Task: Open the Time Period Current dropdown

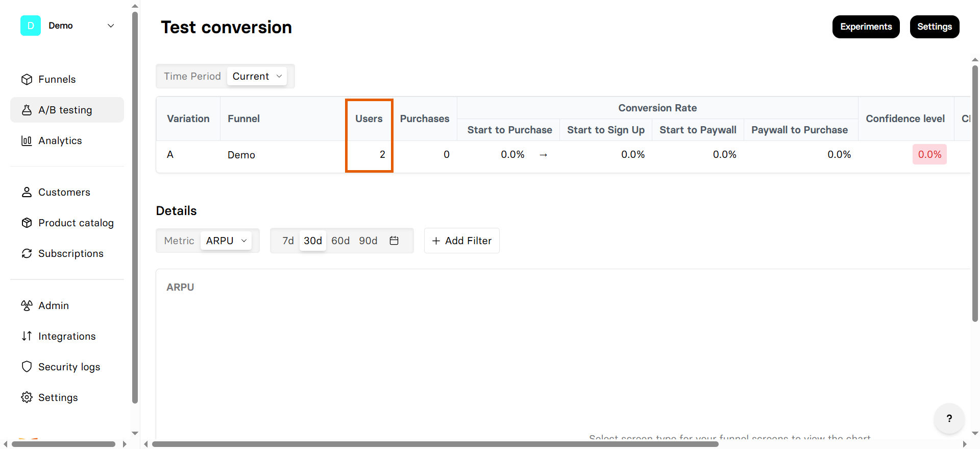Action: click(x=257, y=76)
